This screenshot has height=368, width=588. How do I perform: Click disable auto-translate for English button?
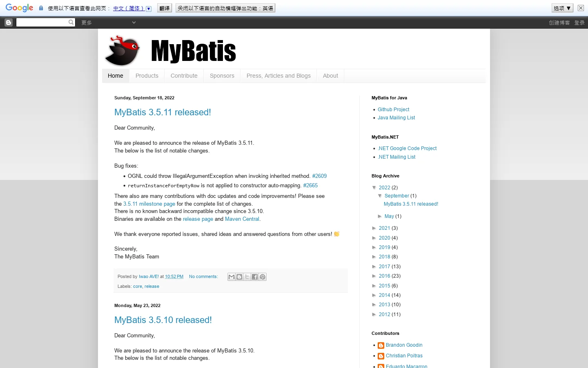[225, 8]
